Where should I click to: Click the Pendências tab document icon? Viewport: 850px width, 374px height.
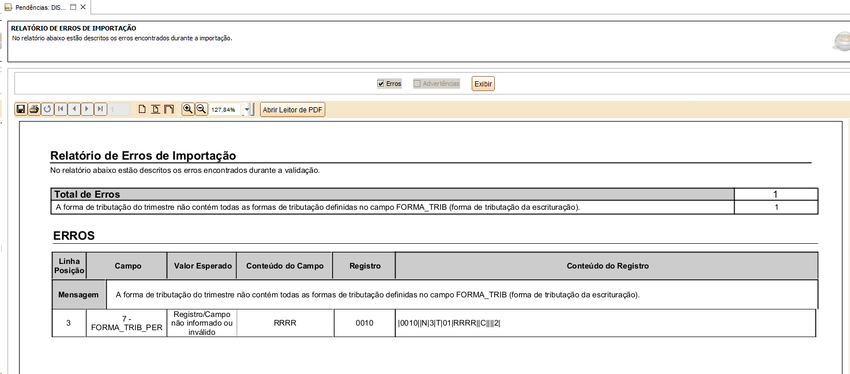point(8,7)
